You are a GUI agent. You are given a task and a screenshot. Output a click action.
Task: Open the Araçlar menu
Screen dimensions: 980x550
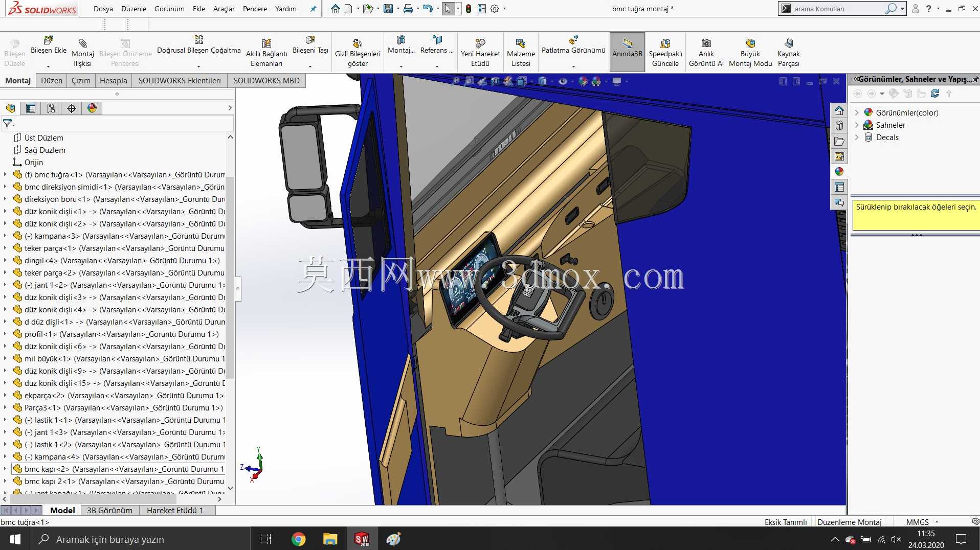[x=224, y=9]
